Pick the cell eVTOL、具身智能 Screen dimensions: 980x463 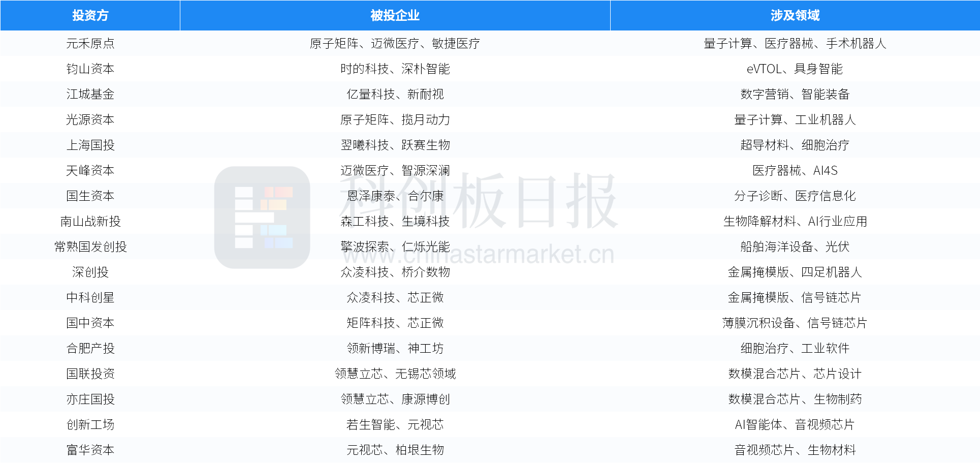pyautogui.click(x=795, y=69)
